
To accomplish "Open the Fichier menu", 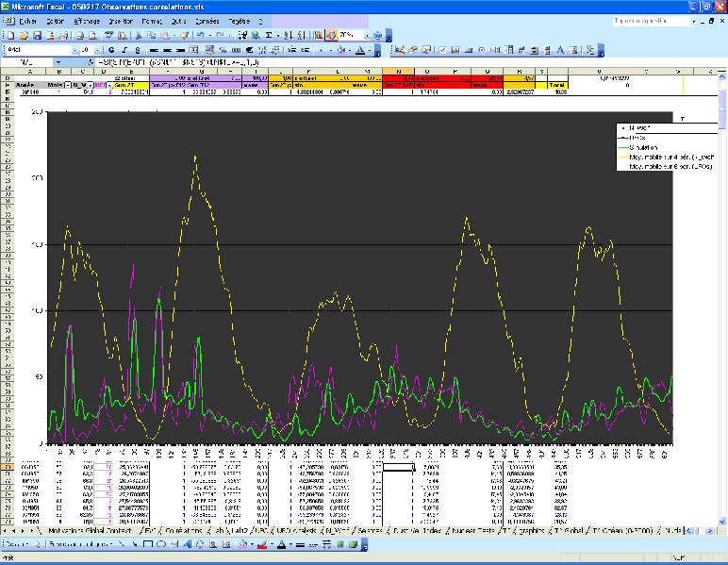I will pos(25,20).
